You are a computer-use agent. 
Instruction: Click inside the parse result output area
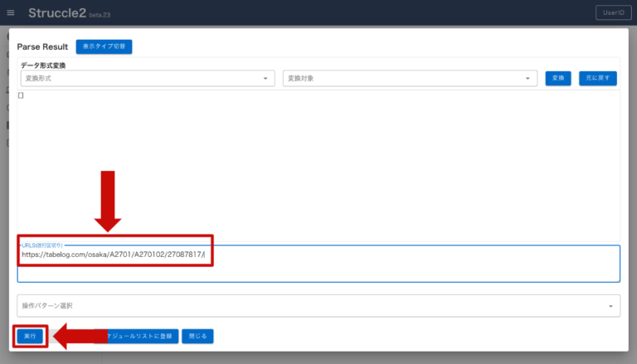click(318, 166)
